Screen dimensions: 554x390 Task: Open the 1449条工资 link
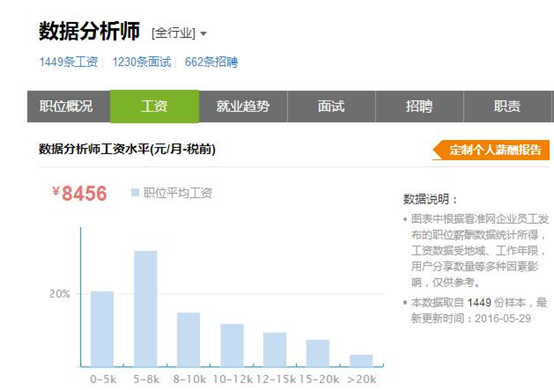[x=69, y=62]
